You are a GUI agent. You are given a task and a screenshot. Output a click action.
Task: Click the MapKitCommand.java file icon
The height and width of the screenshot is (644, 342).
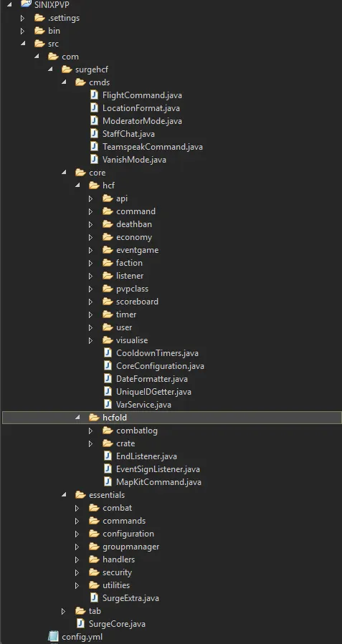[x=108, y=482]
